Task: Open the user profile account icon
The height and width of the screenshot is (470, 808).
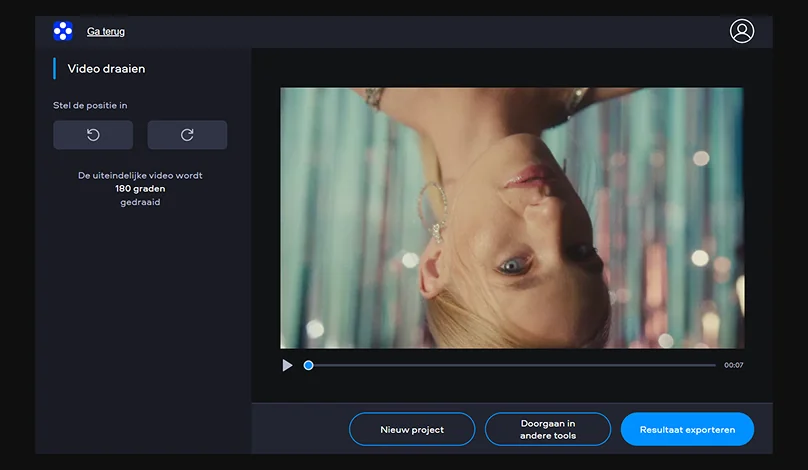Action: pyautogui.click(x=742, y=31)
